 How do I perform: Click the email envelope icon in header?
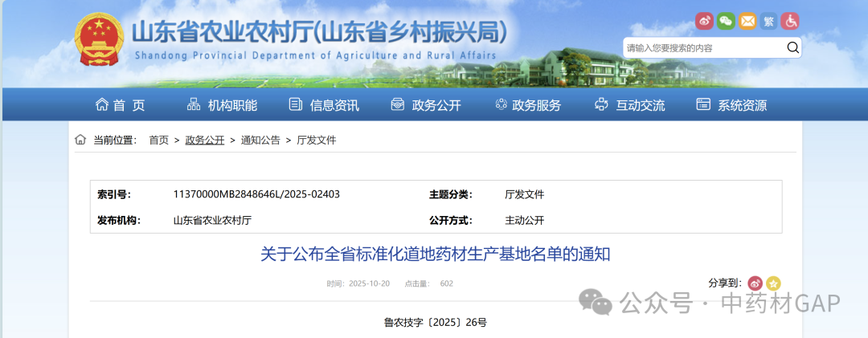(747, 22)
